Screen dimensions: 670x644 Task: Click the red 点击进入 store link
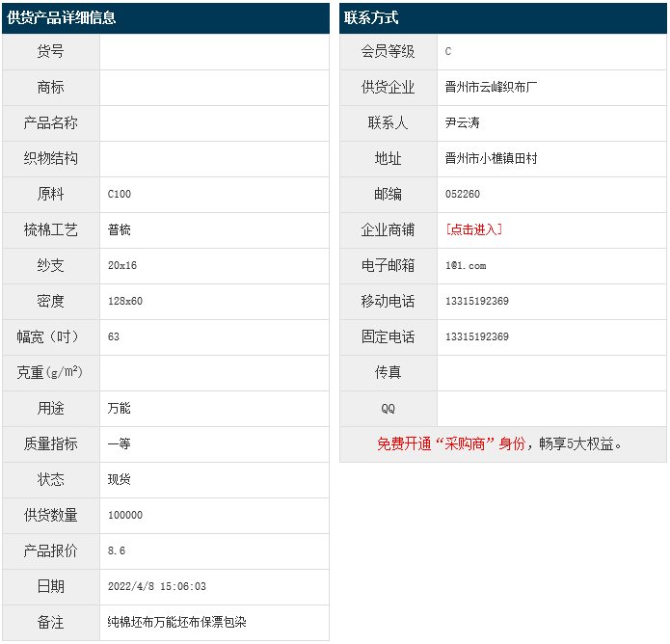point(473,229)
